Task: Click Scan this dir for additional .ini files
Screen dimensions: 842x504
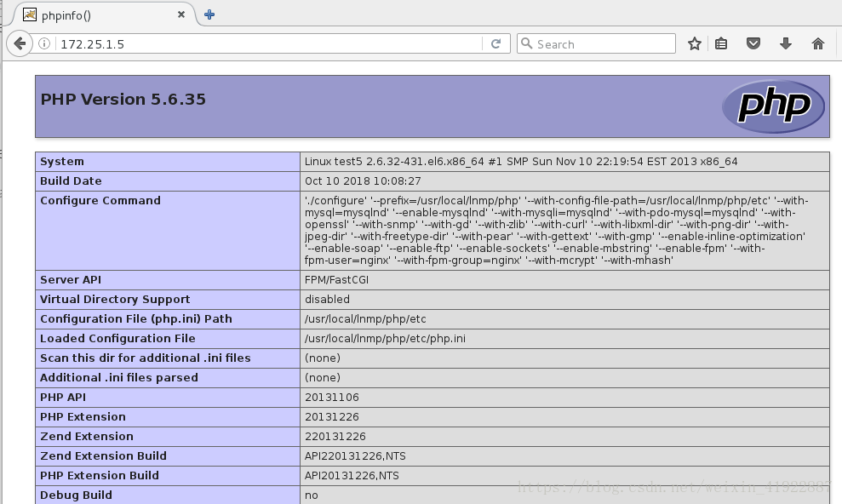Action: tap(145, 358)
